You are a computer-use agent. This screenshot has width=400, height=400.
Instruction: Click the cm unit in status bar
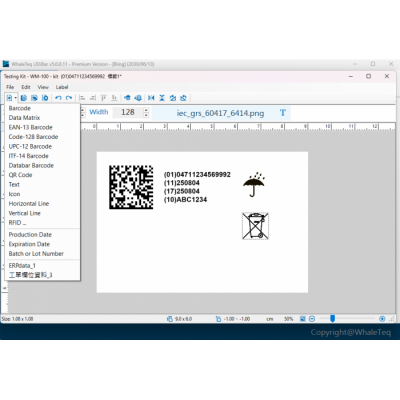pyautogui.click(x=270, y=319)
